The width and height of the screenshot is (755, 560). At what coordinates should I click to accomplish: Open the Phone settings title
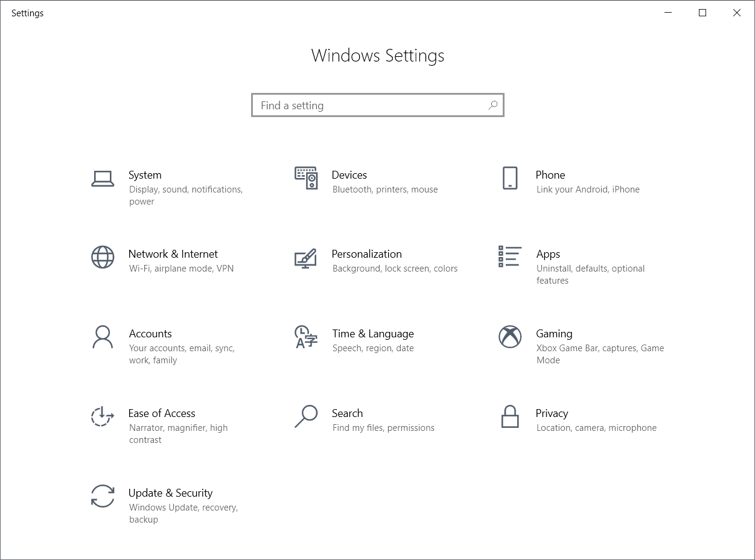click(x=550, y=175)
